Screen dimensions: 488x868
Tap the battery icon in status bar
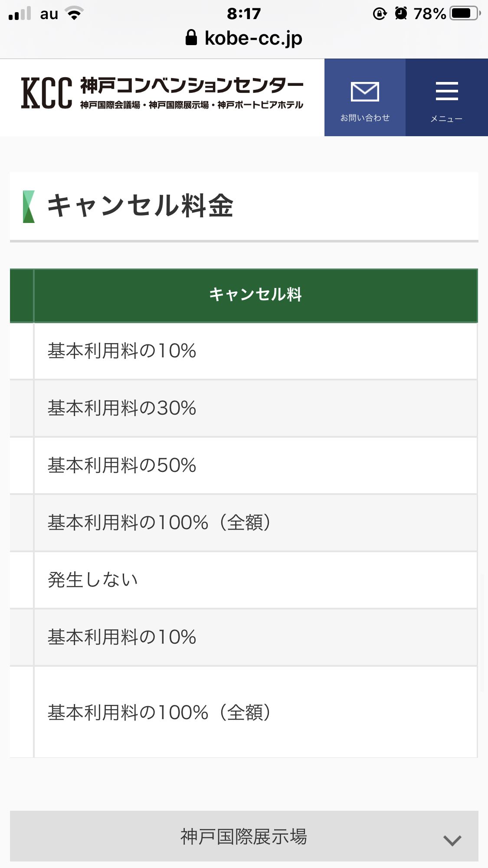point(465,13)
